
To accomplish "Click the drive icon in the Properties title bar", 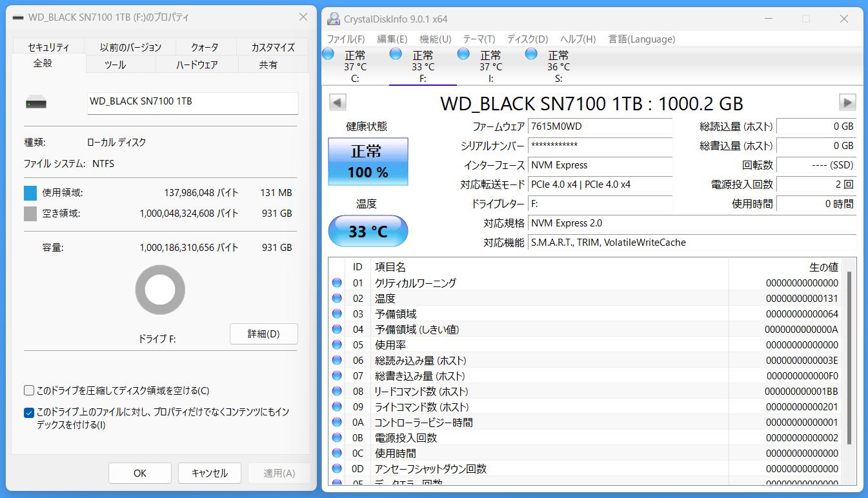I will click(18, 17).
